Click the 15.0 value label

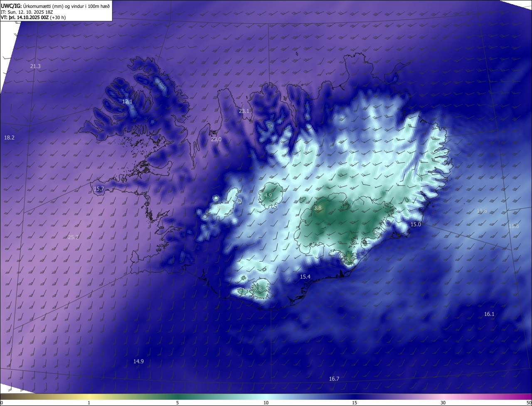(x=416, y=224)
